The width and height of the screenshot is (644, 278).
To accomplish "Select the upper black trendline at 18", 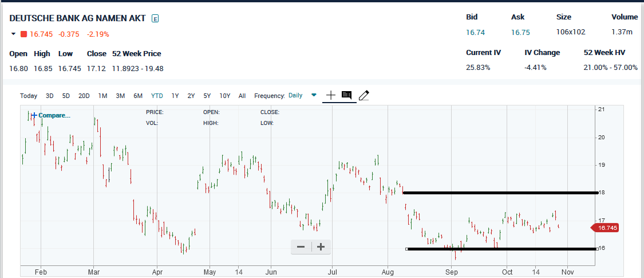I will pos(500,193).
